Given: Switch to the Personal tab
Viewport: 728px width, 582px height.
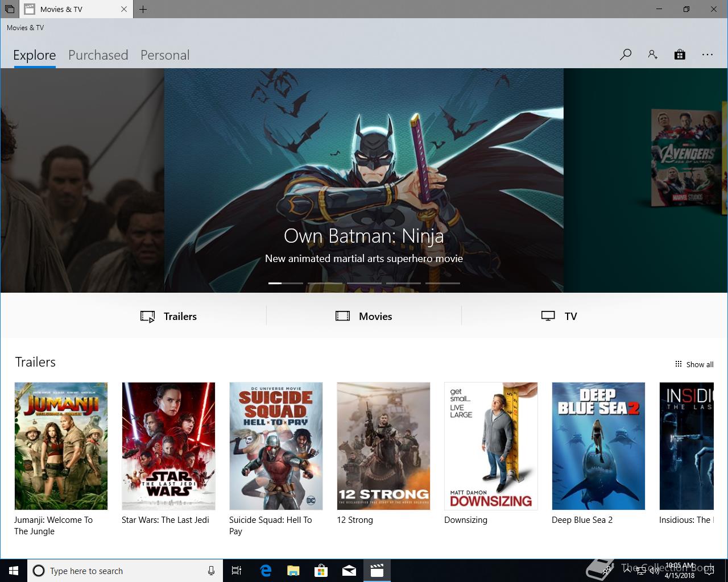Looking at the screenshot, I should point(165,55).
